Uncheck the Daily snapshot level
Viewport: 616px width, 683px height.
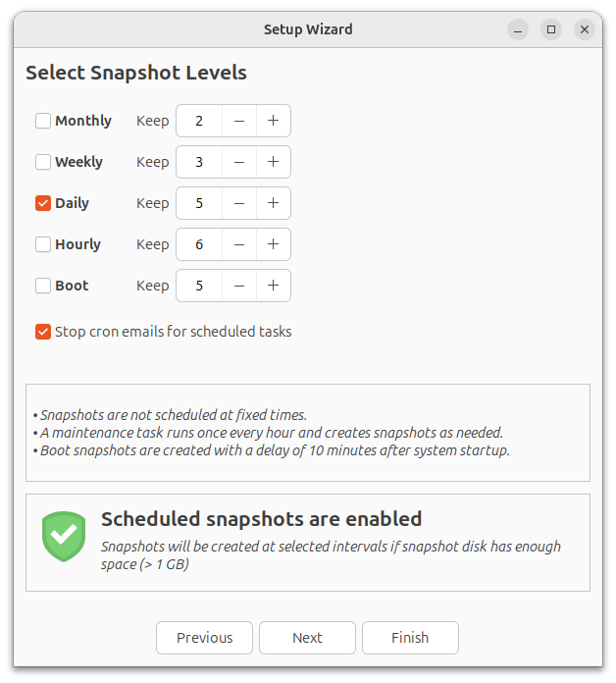[x=43, y=203]
